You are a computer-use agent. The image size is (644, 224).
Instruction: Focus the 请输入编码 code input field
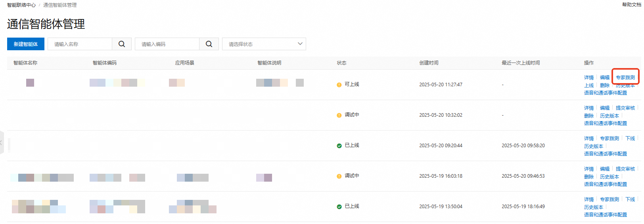(x=167, y=44)
